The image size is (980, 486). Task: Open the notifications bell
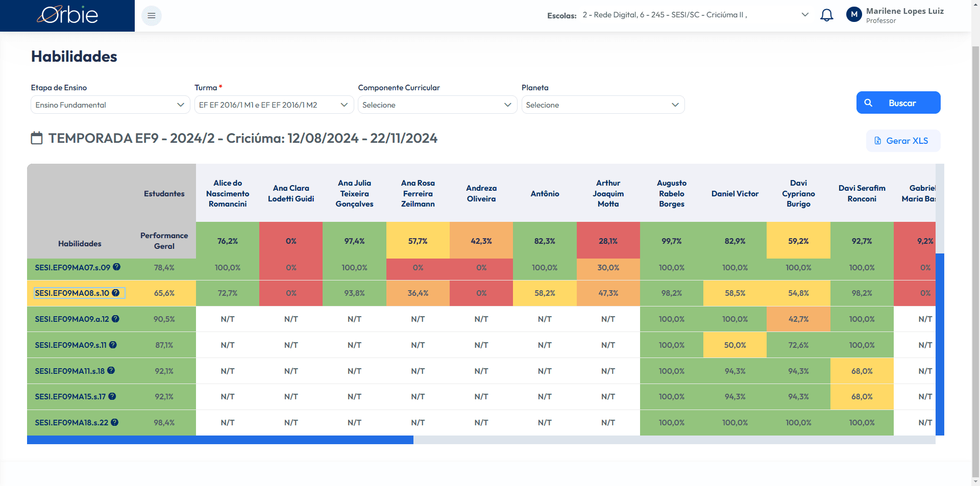point(826,15)
